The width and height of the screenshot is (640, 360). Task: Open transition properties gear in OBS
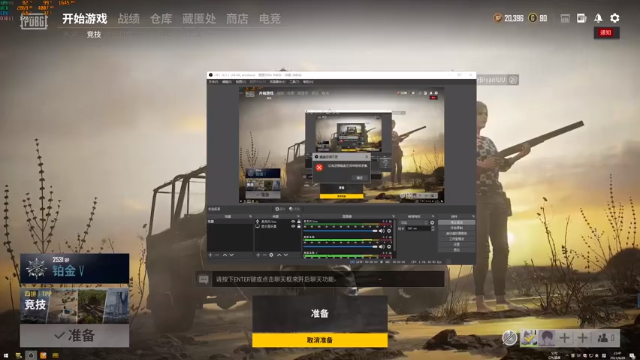(432, 222)
